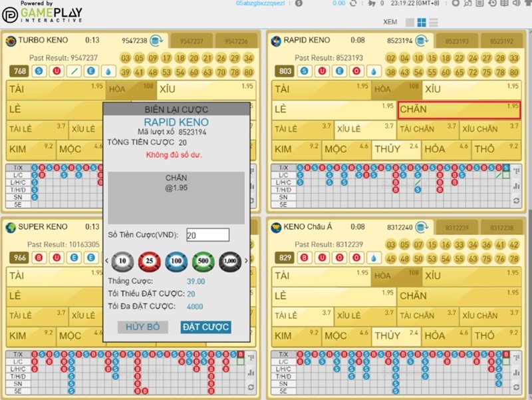Cancel bet with HỦY BỎ button
This screenshot has width=532, height=400.
pyautogui.click(x=142, y=327)
